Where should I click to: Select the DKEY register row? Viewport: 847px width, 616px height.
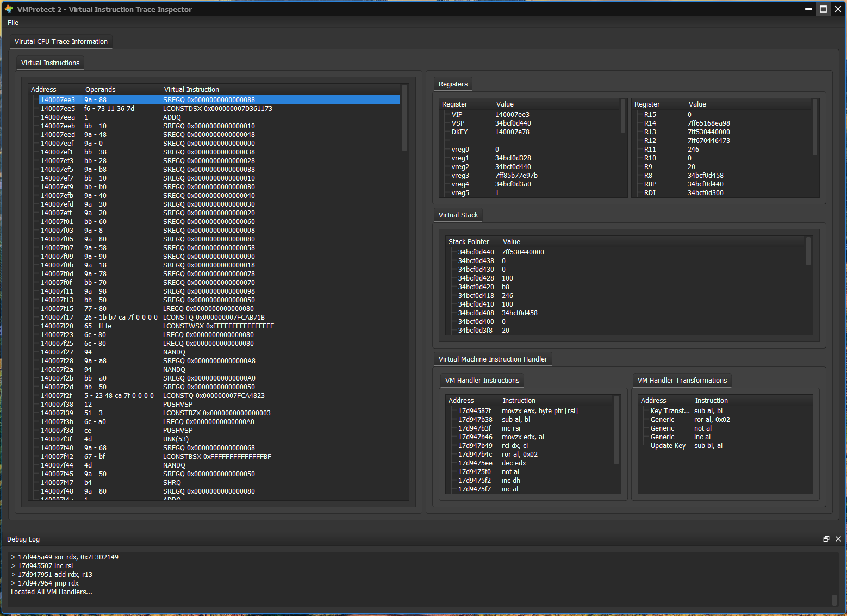(x=459, y=132)
